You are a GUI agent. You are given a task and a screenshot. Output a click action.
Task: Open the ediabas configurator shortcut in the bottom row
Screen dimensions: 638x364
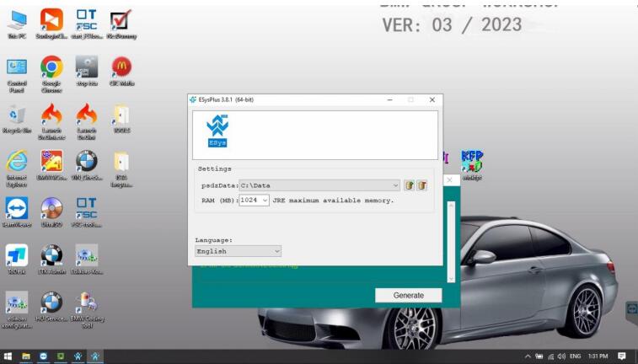click(x=17, y=310)
